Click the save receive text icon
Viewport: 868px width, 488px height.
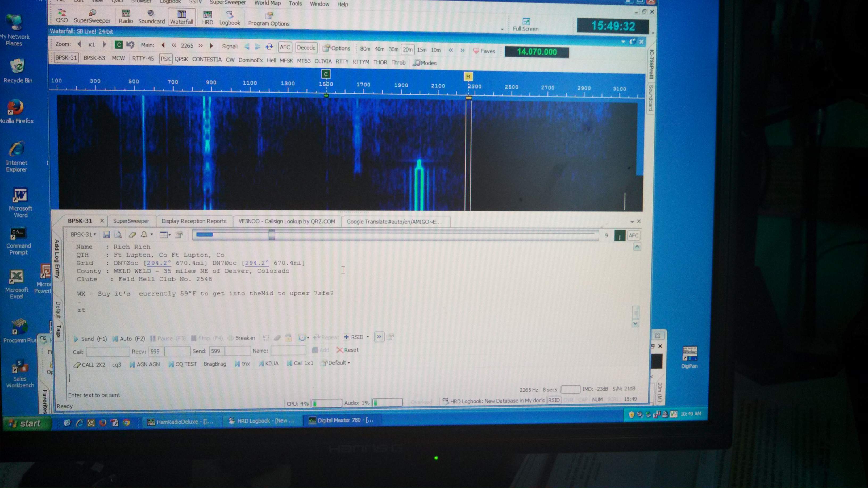(x=106, y=235)
